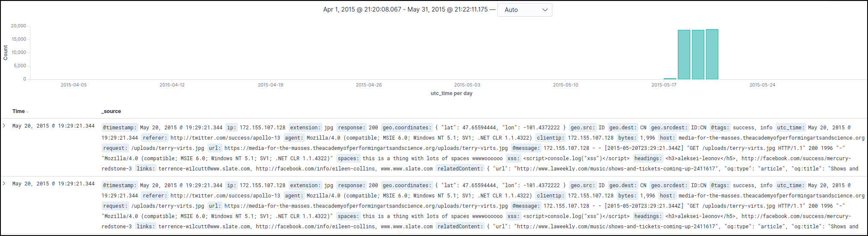Image resolution: width=868 pixels, height=236 pixels.
Task: Click the 2015-04-26 axis label
Action: [x=369, y=85]
